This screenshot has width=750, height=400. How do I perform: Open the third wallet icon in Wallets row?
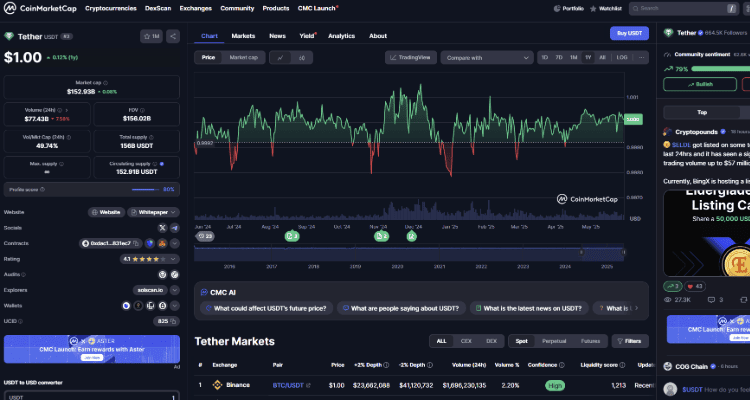coord(151,306)
